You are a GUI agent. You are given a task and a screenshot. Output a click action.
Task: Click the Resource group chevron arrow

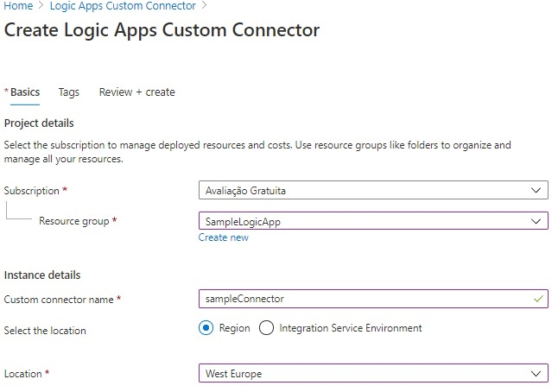point(536,221)
